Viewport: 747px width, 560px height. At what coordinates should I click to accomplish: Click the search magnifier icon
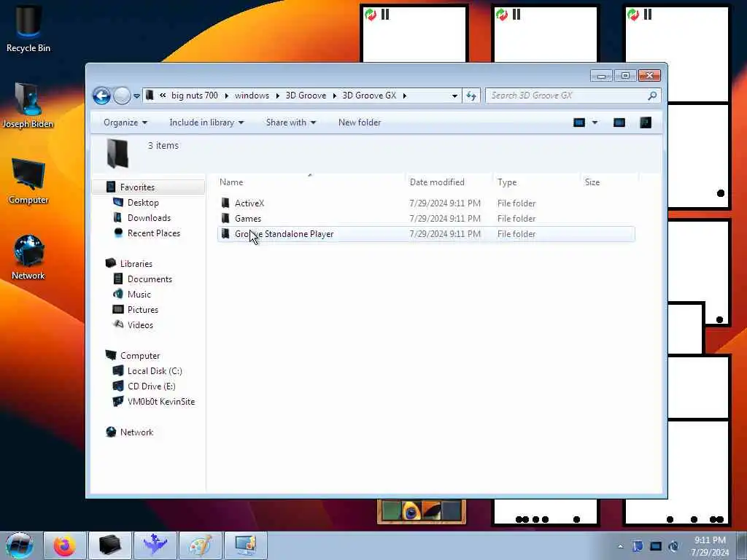pos(652,96)
